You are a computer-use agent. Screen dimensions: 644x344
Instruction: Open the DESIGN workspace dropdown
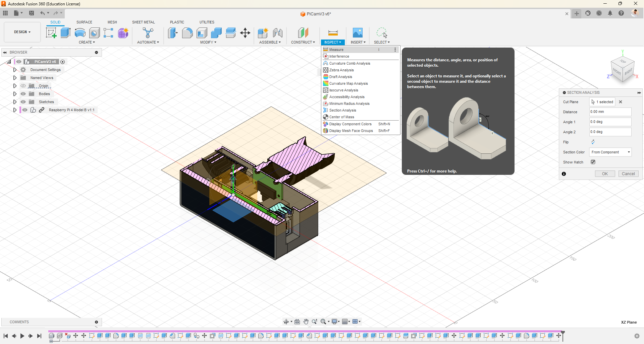pos(22,32)
